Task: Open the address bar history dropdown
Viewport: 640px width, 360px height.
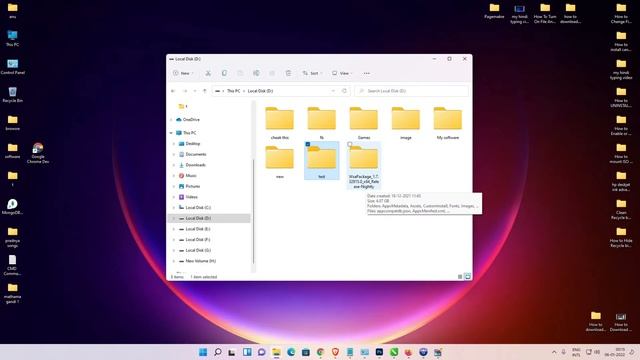Action: pos(333,91)
